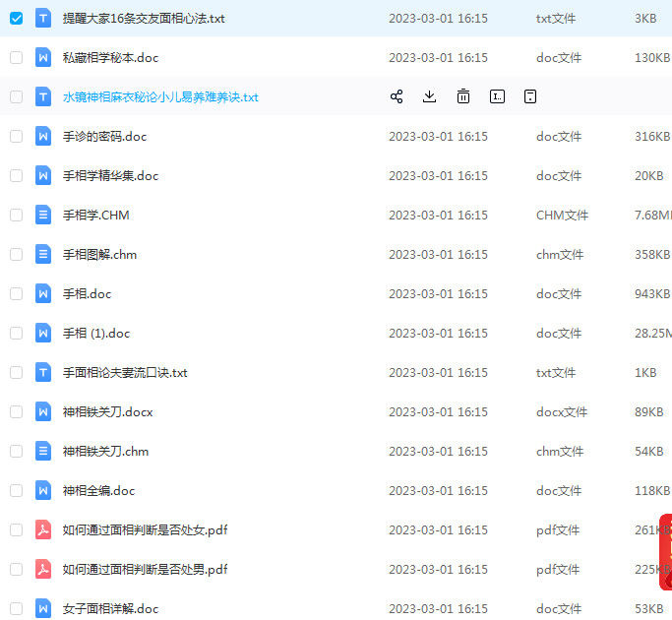Image resolution: width=672 pixels, height=620 pixels.
Task: Click the CHM file icon beside 手相学.CHM
Action: (x=43, y=215)
